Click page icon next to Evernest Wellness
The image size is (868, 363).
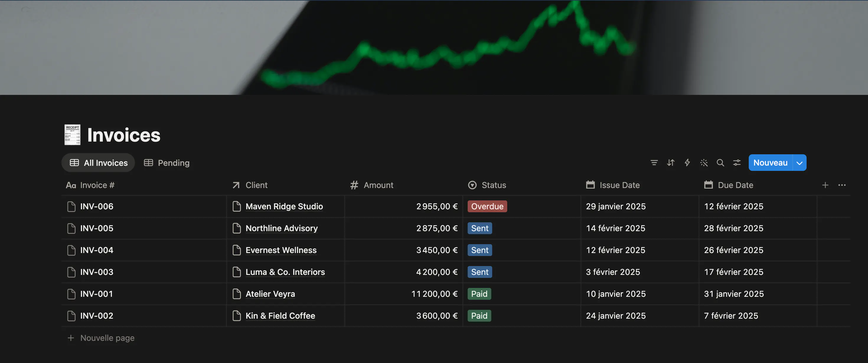[236, 250]
